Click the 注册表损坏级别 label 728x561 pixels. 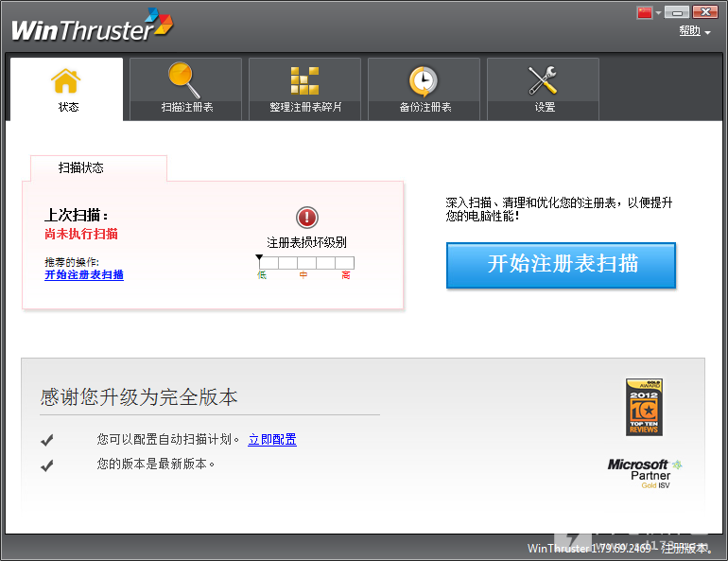click(x=306, y=242)
